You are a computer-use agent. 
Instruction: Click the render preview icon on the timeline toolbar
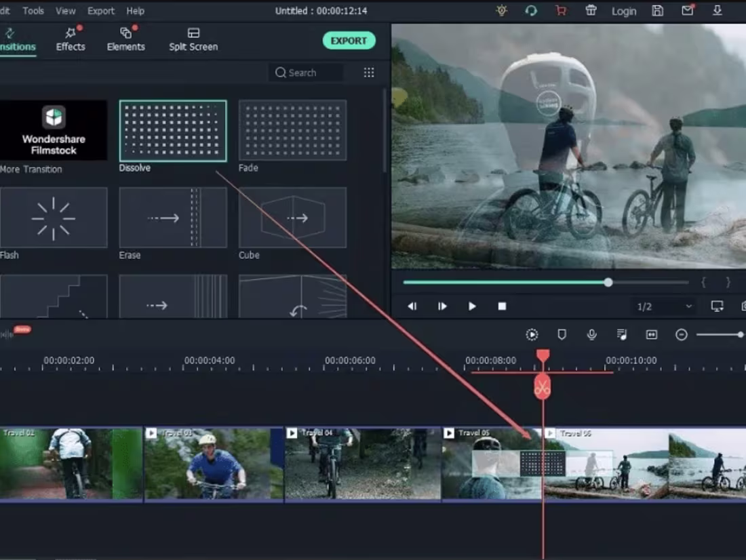coord(532,334)
